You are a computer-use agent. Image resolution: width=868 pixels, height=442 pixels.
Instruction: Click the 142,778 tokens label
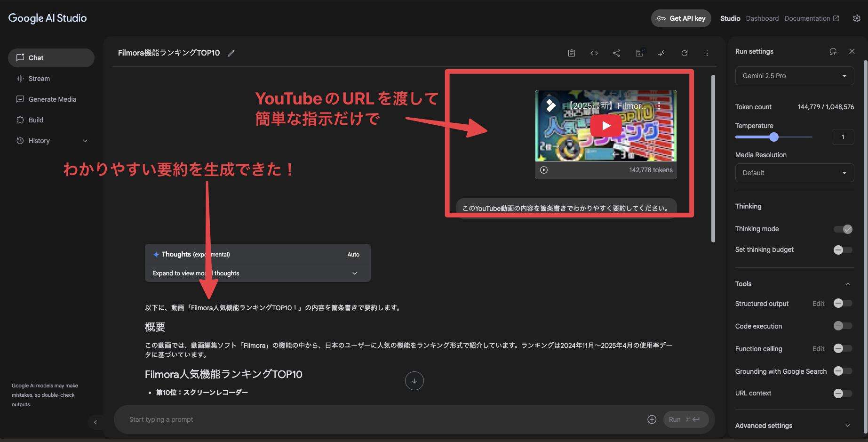pos(651,170)
